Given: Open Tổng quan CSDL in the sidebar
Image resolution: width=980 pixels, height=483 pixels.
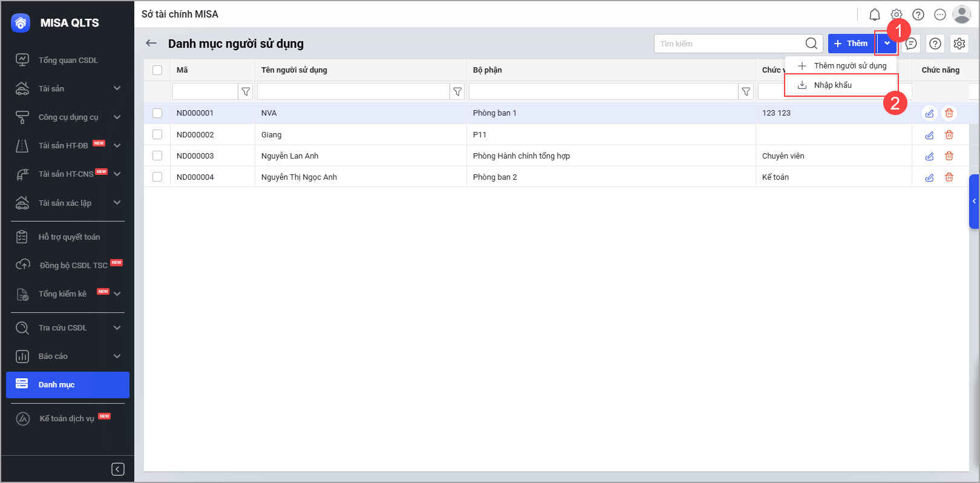Looking at the screenshot, I should [x=68, y=60].
